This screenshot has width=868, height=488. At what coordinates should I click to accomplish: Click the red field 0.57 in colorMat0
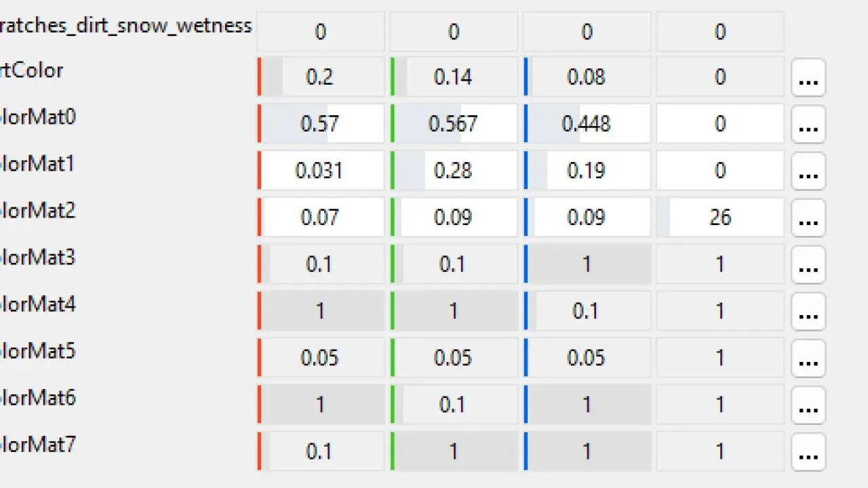tap(320, 124)
